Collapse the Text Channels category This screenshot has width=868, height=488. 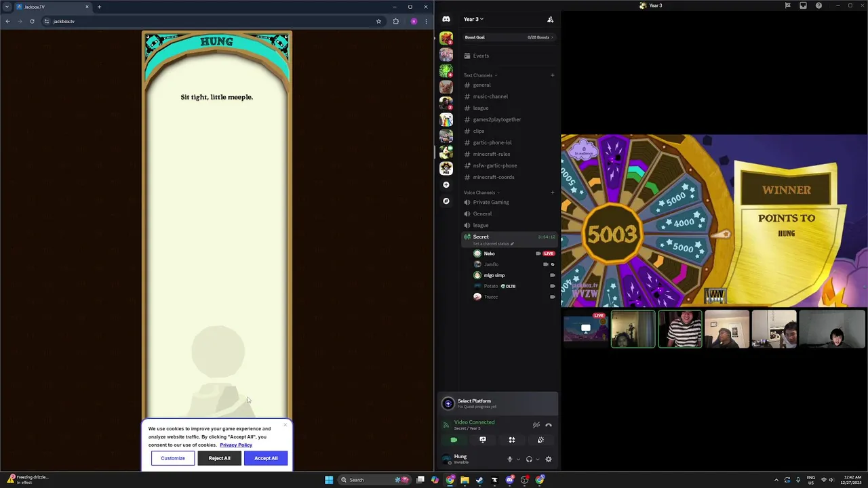[x=480, y=75]
